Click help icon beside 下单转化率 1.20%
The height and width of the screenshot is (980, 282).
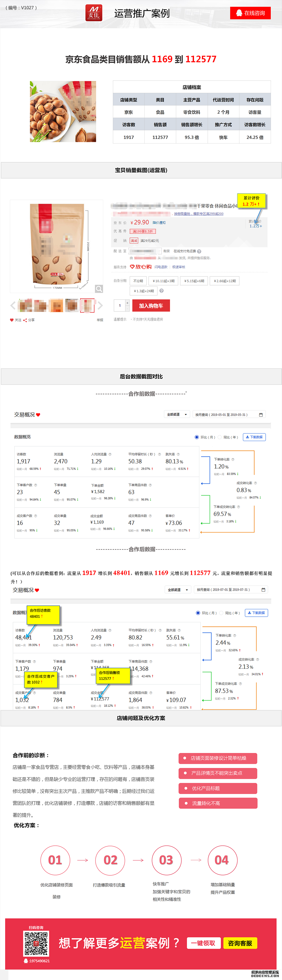click(x=233, y=460)
